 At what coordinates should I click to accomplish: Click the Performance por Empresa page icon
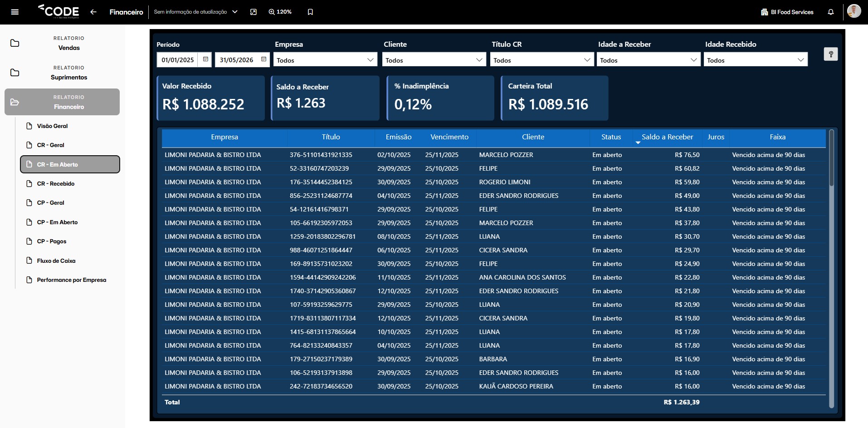tap(29, 280)
